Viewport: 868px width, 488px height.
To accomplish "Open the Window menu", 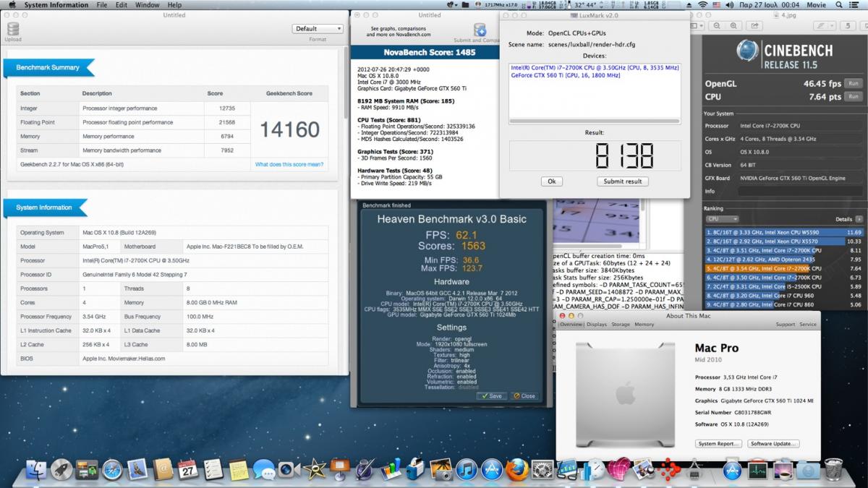I will click(x=148, y=5).
